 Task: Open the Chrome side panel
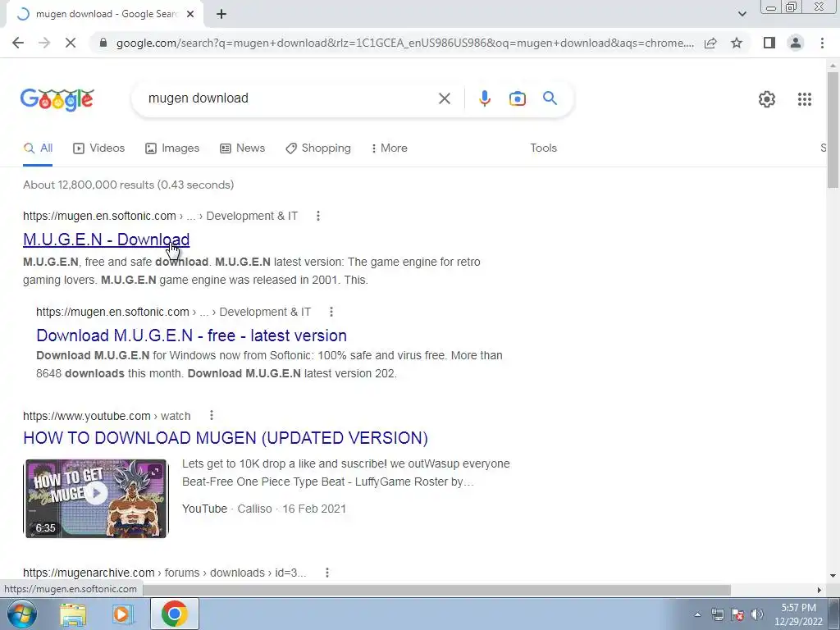769,43
